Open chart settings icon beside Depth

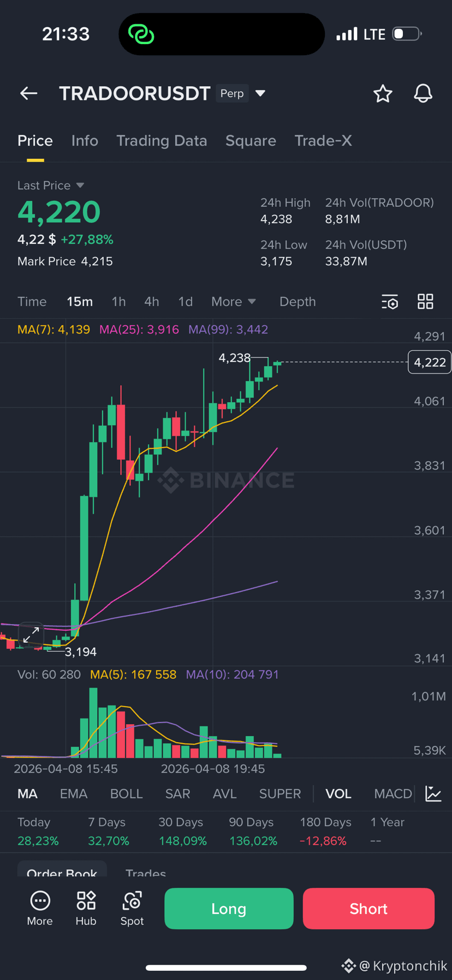coord(390,302)
